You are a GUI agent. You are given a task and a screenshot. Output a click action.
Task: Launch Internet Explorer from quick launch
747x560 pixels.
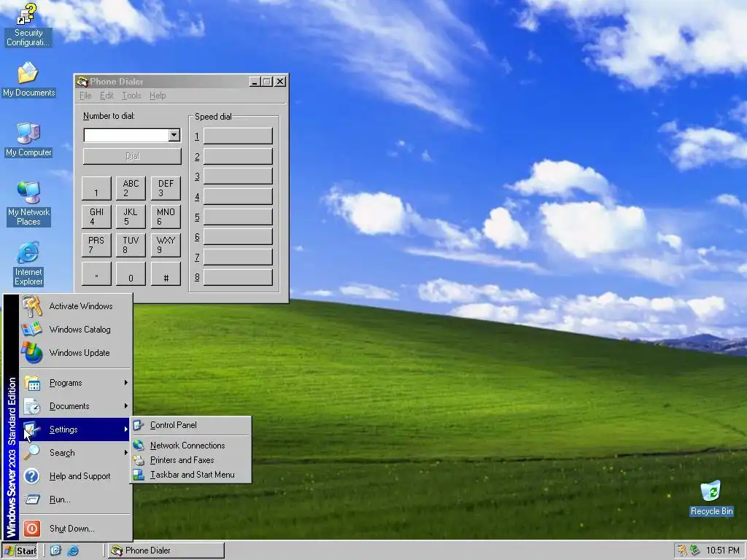point(73,551)
